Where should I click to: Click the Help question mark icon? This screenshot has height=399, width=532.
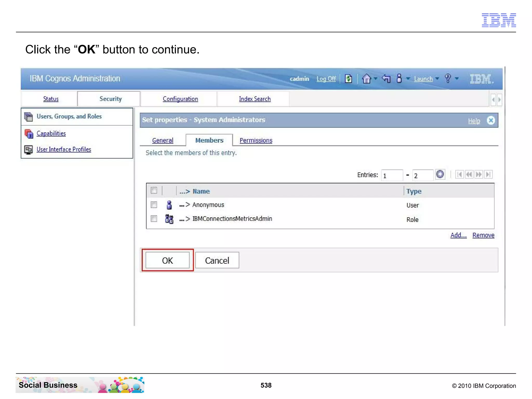coord(448,78)
